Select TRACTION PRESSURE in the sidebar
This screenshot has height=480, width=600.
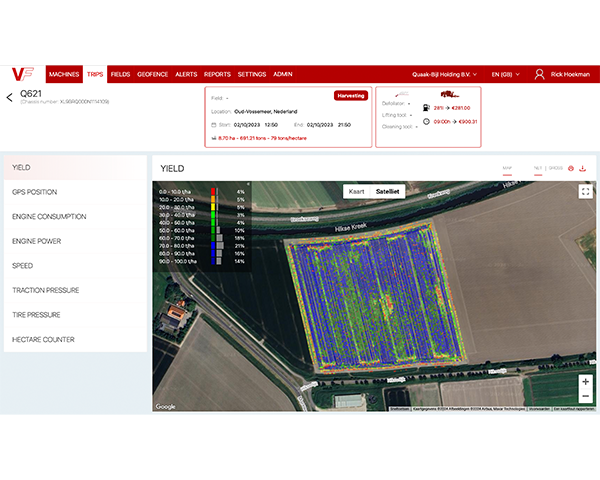pos(75,290)
